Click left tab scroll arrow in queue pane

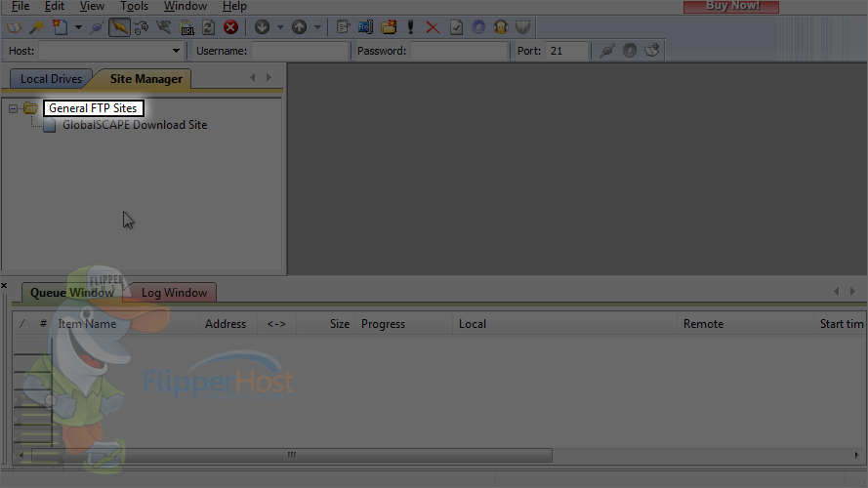(837, 291)
